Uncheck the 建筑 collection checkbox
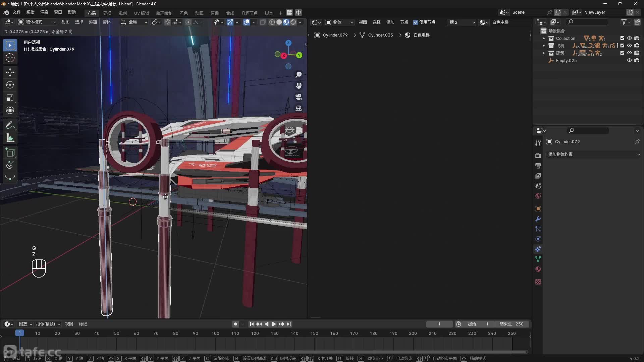Viewport: 644px width, 362px height. (622, 53)
